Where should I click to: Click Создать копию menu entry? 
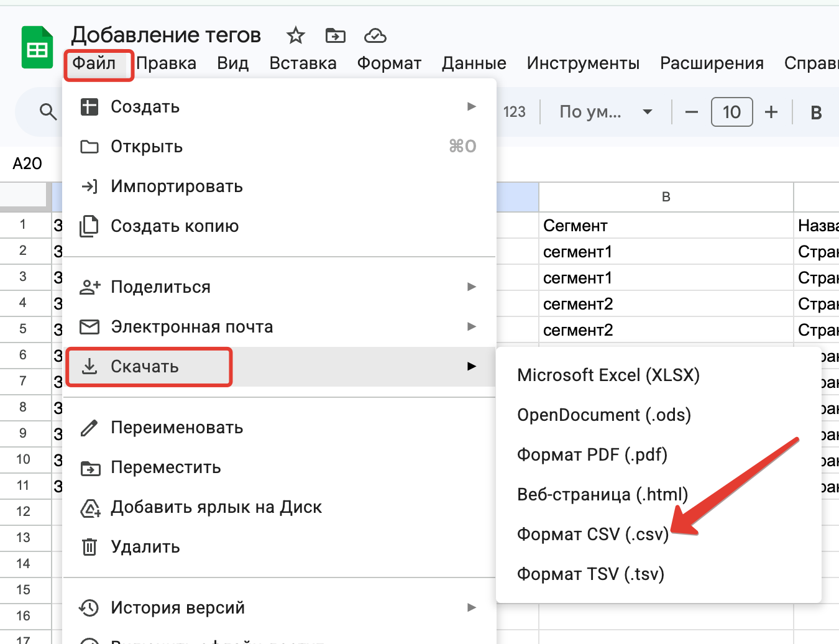[x=175, y=226]
